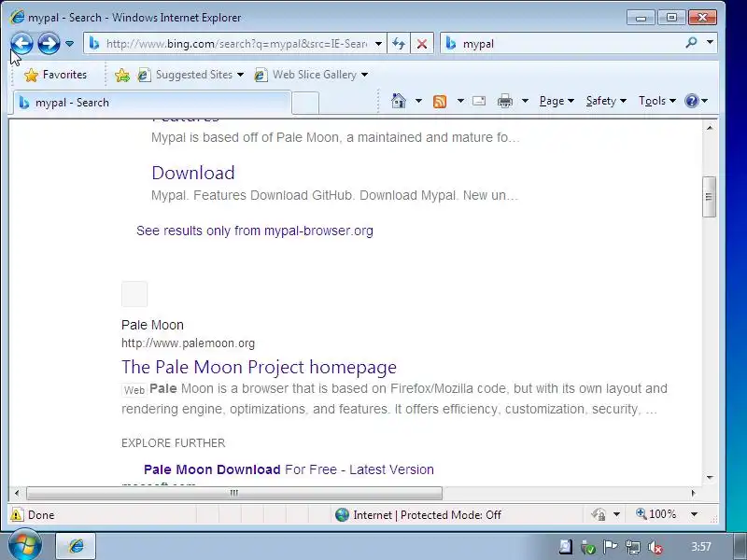The width and height of the screenshot is (747, 560).
Task: Click the horizontal scrollbar right arrow
Action: pos(694,493)
